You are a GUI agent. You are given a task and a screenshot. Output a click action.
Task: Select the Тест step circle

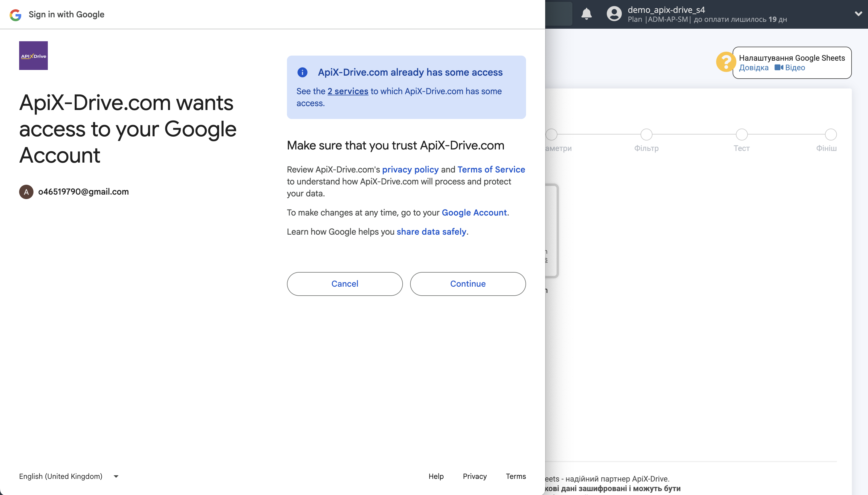coord(741,134)
